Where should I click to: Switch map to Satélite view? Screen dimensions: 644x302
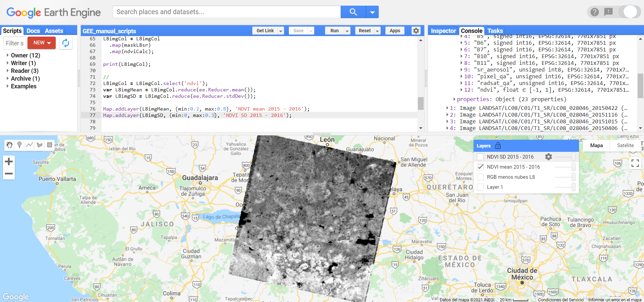[x=625, y=145]
